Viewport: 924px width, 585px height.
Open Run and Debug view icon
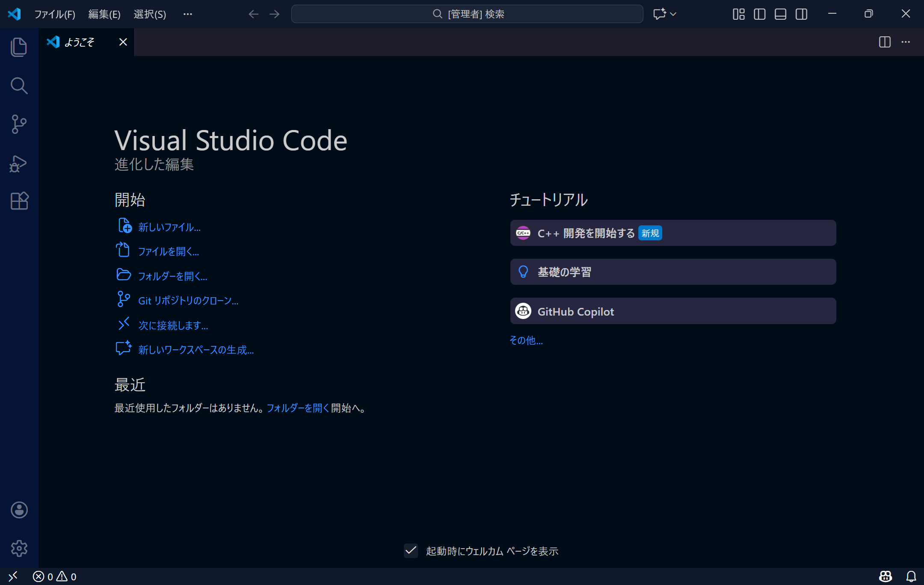(x=19, y=163)
